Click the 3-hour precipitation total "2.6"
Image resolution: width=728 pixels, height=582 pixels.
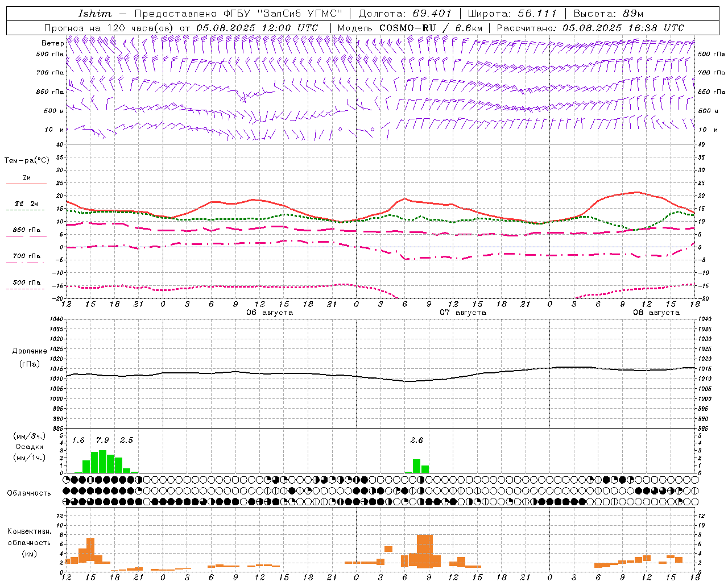coord(417,440)
